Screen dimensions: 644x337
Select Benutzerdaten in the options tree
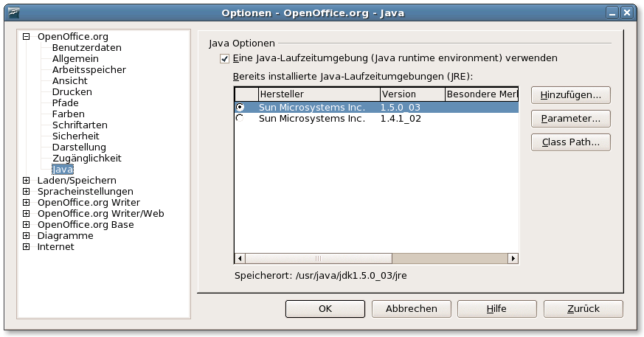pos(86,48)
